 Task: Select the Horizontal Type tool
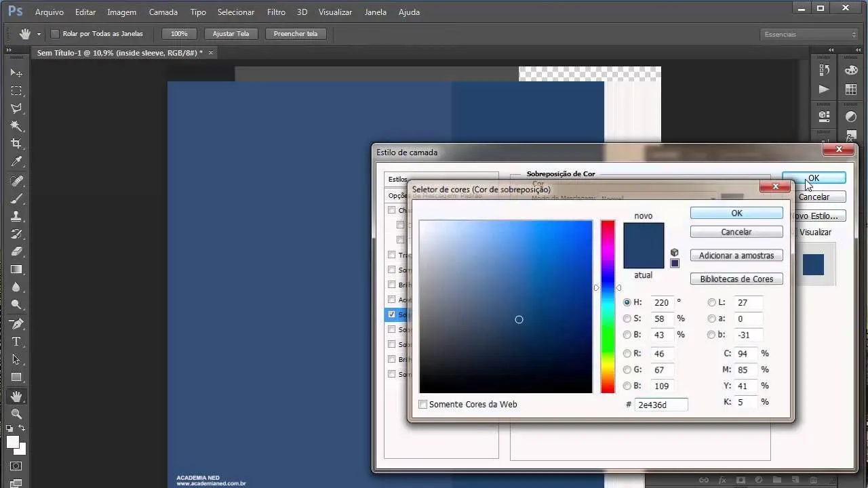pyautogui.click(x=16, y=342)
